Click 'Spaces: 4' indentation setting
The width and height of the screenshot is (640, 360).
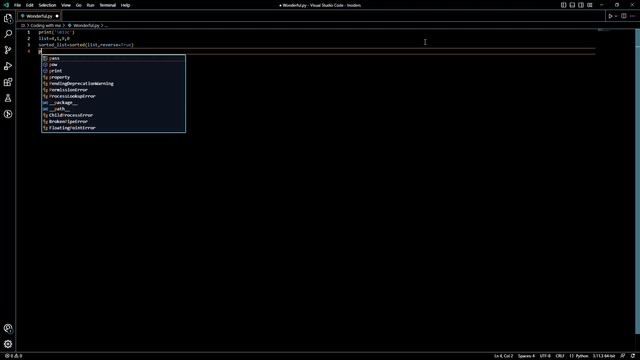tap(526, 356)
